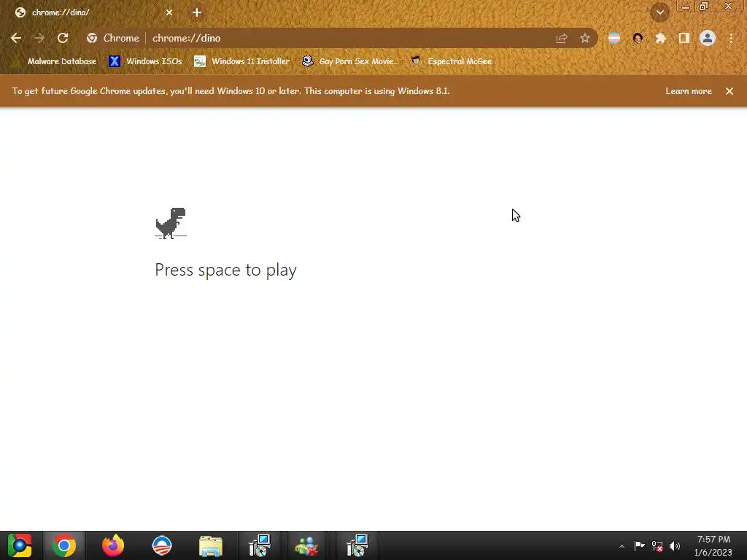The width and height of the screenshot is (747, 560).
Task: Open the Chrome profile avatar menu
Action: point(708,38)
